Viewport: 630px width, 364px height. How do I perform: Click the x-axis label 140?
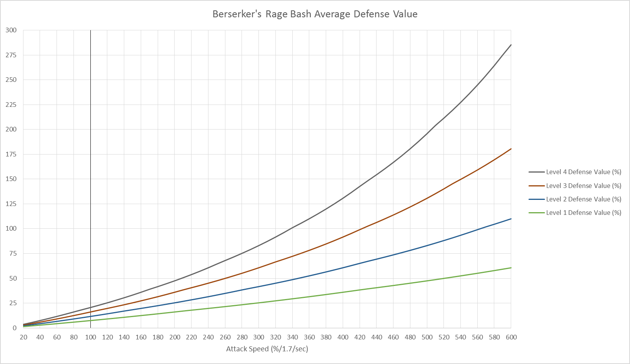(124, 337)
